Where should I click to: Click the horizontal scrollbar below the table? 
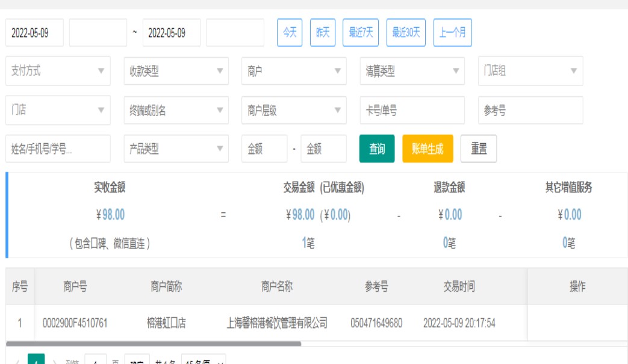[154, 344]
